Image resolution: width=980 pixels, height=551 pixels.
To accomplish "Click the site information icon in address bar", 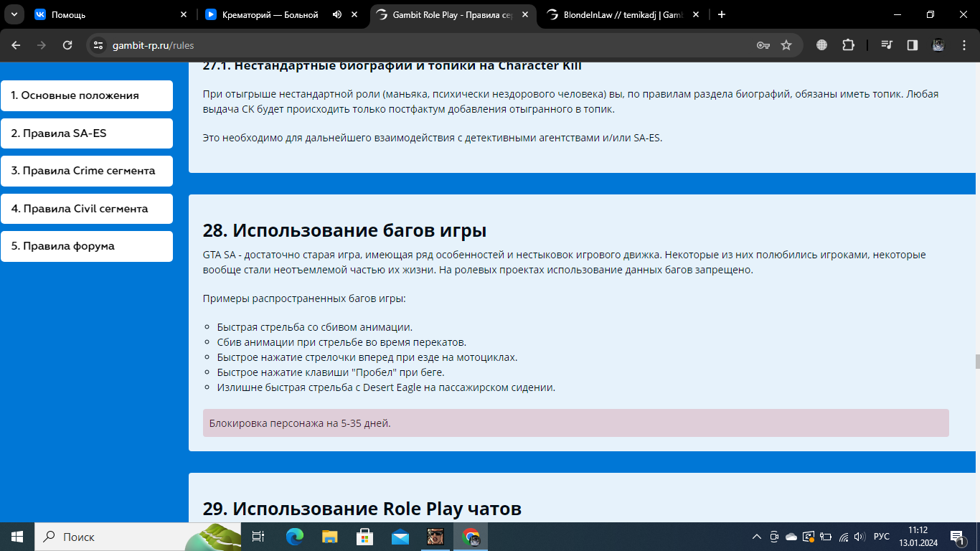I will coord(99,45).
